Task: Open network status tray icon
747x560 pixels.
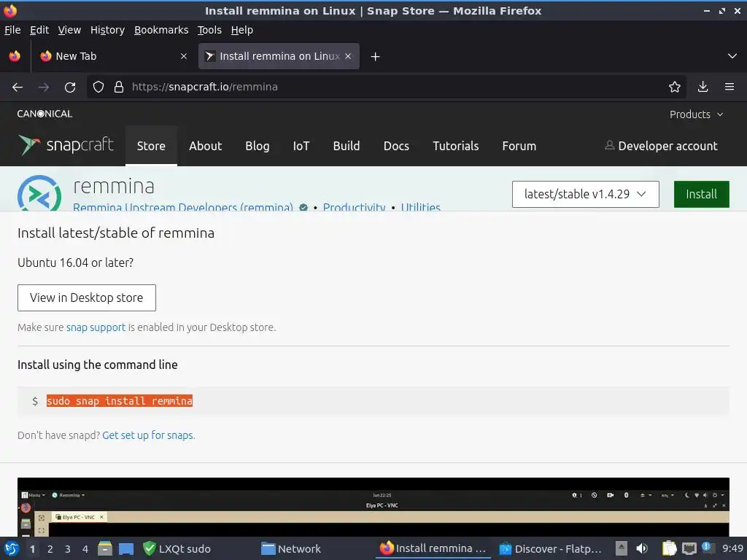Action: click(x=689, y=549)
